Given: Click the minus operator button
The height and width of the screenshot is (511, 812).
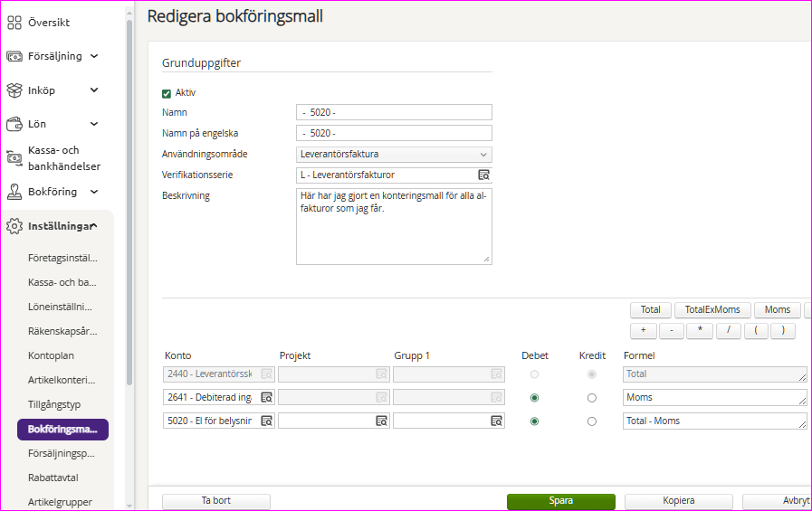Looking at the screenshot, I should pos(672,330).
